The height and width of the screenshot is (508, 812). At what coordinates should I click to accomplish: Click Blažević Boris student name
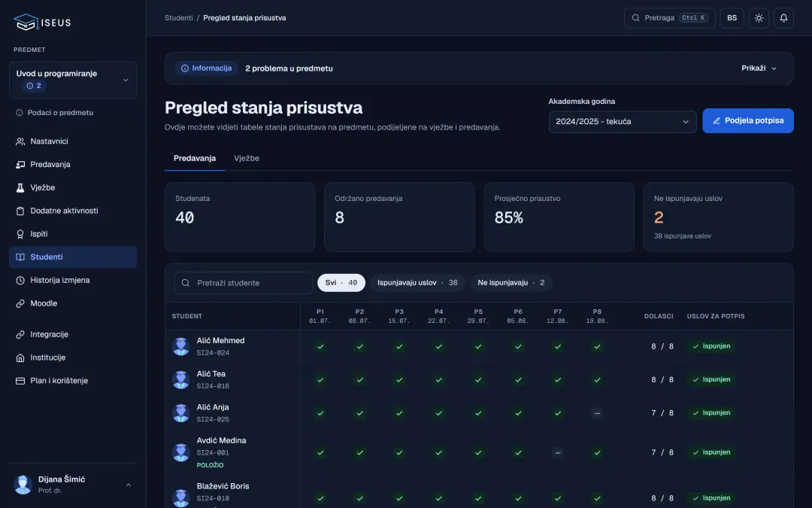(x=223, y=486)
